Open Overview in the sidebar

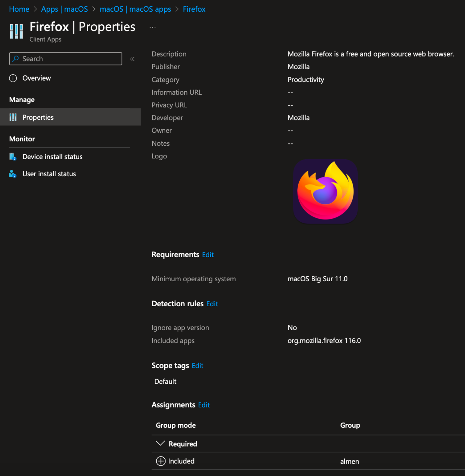point(36,78)
